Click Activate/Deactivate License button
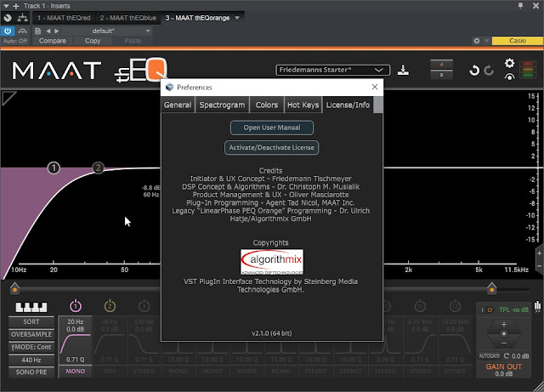The height and width of the screenshot is (392, 544). 271,148
